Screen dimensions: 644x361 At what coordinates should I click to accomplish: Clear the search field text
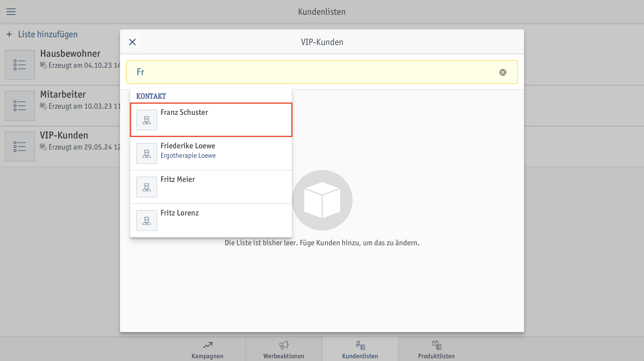(x=503, y=72)
